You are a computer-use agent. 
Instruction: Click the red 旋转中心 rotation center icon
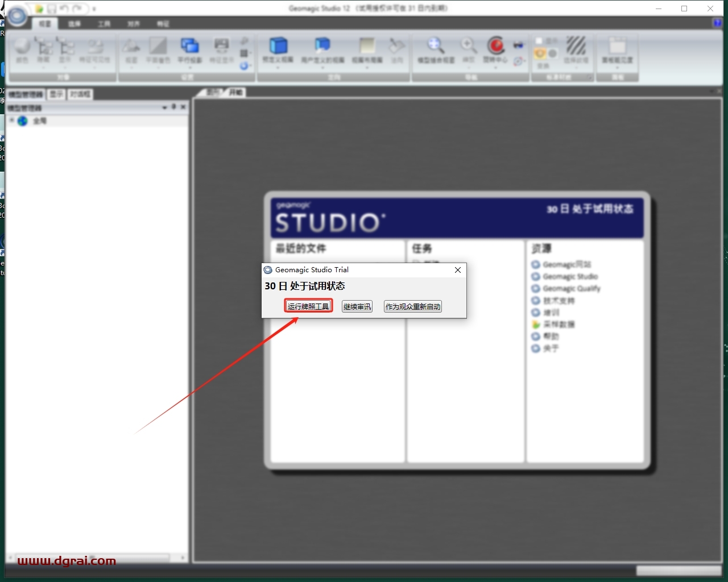(495, 45)
